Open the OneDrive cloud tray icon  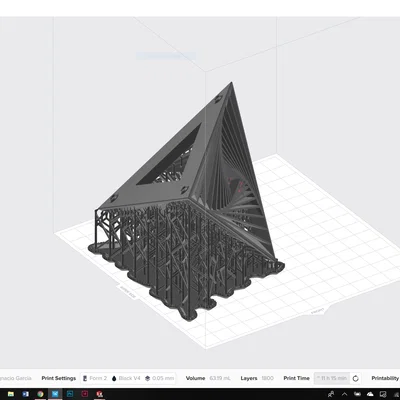(x=370, y=394)
